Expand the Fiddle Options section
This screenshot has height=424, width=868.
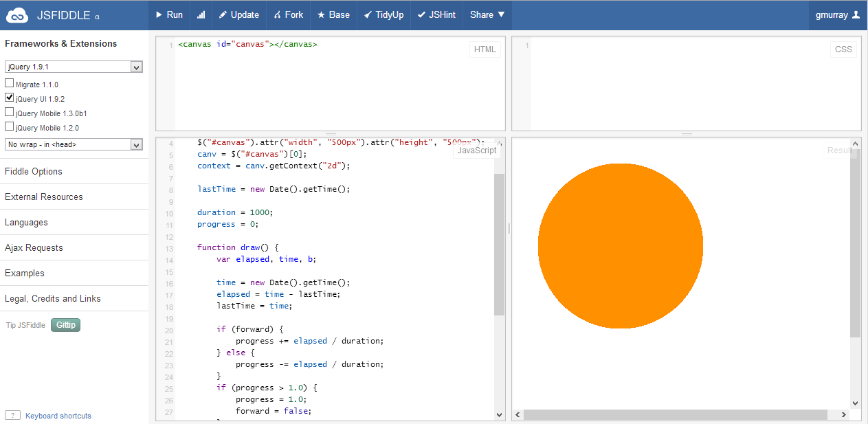34,172
